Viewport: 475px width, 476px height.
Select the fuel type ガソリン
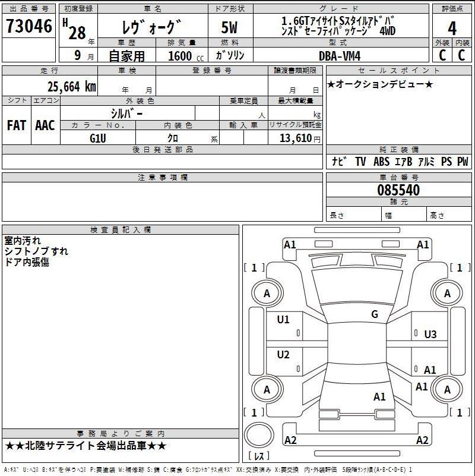(x=230, y=55)
